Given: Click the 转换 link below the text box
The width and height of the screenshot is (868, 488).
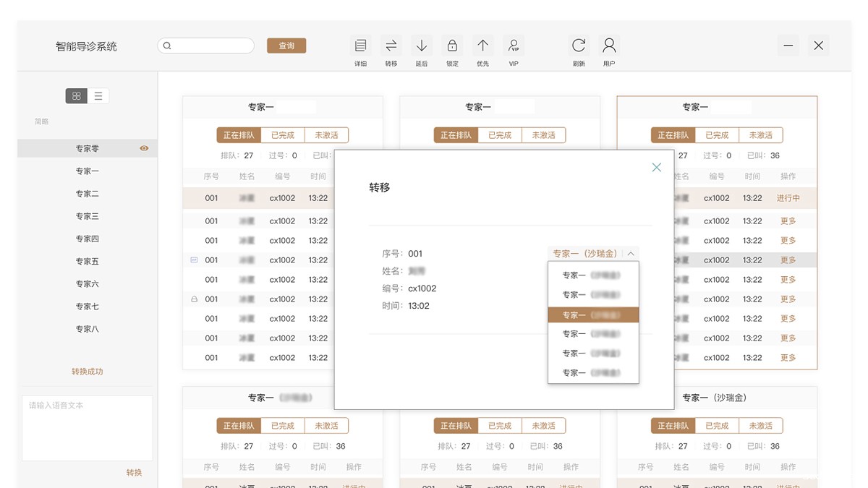Looking at the screenshot, I should click(134, 473).
